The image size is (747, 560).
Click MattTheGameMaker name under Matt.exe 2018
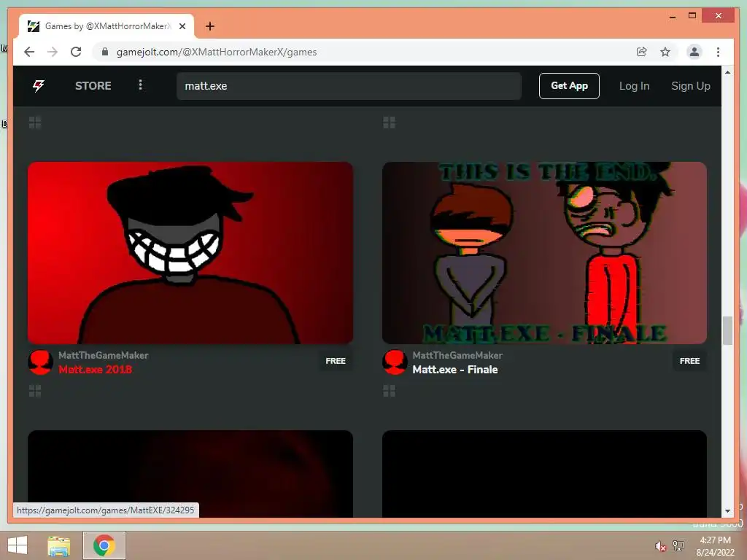click(x=104, y=355)
